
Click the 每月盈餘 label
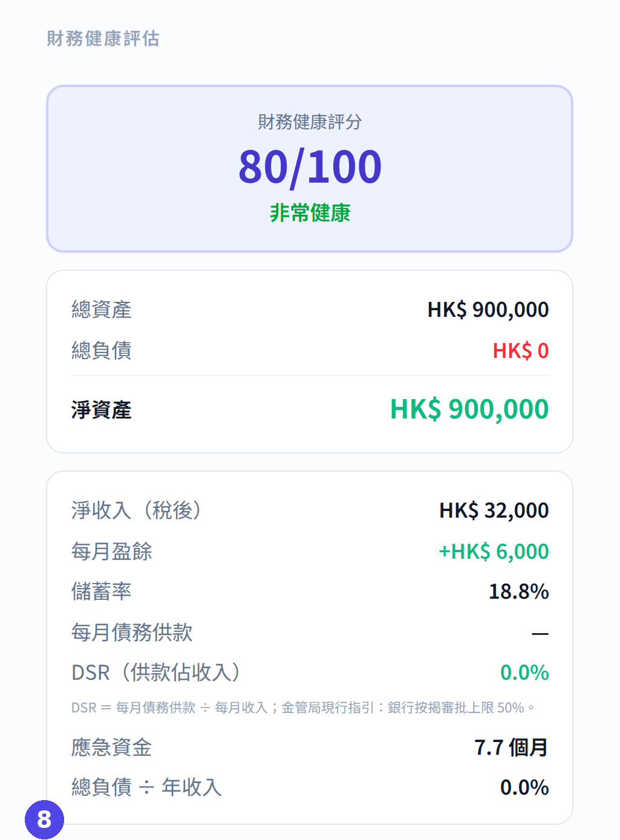pos(111,552)
